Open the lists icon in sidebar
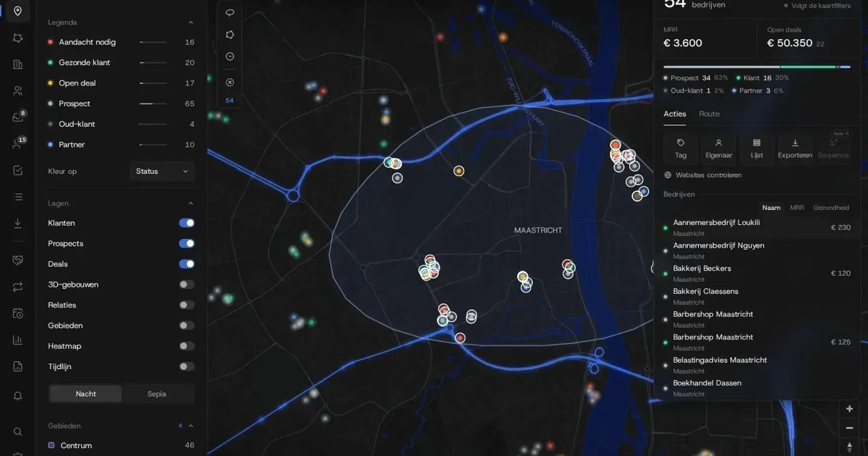 17,197
